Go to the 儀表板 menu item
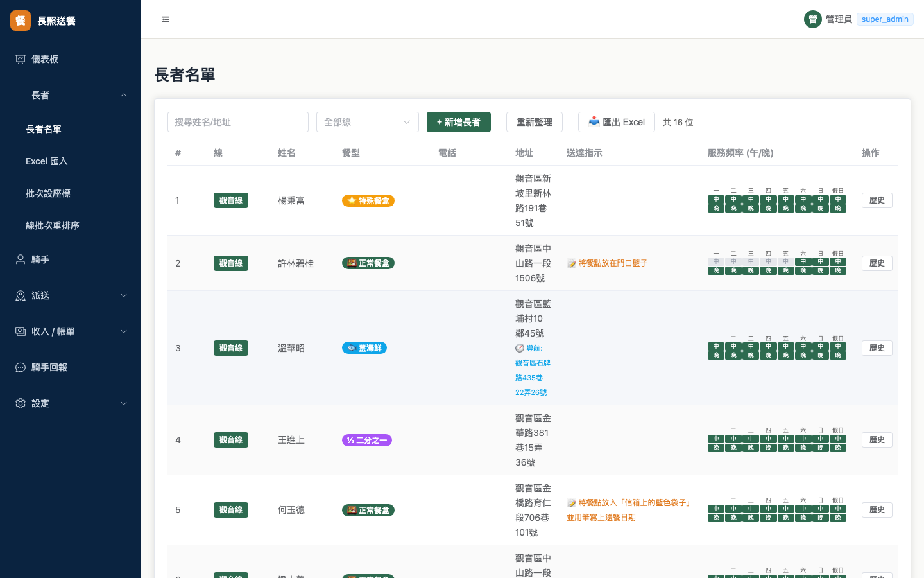This screenshot has height=578, width=924. 71,59
